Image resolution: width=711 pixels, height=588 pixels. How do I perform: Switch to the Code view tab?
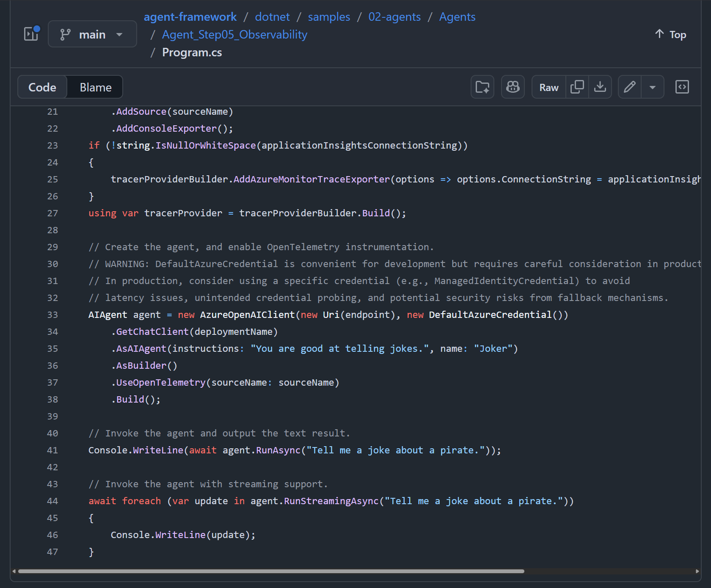click(42, 87)
